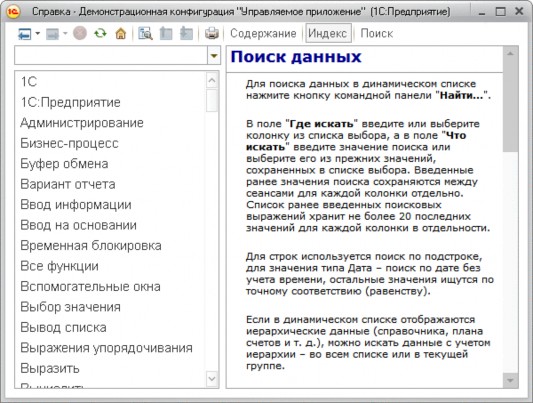Select index entry Вариант отчета
Image resolution: width=533 pixels, height=403 pixels.
coord(68,184)
